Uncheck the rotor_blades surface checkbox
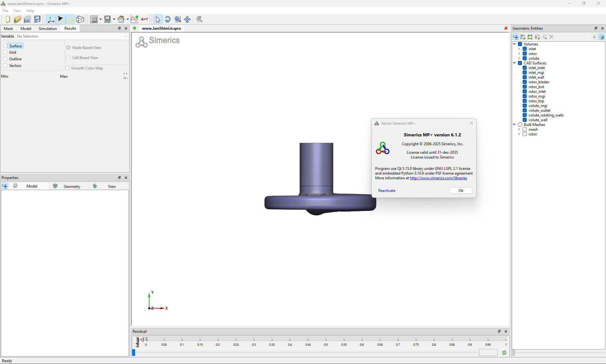Viewport: 606px width, 364px height. pos(525,82)
